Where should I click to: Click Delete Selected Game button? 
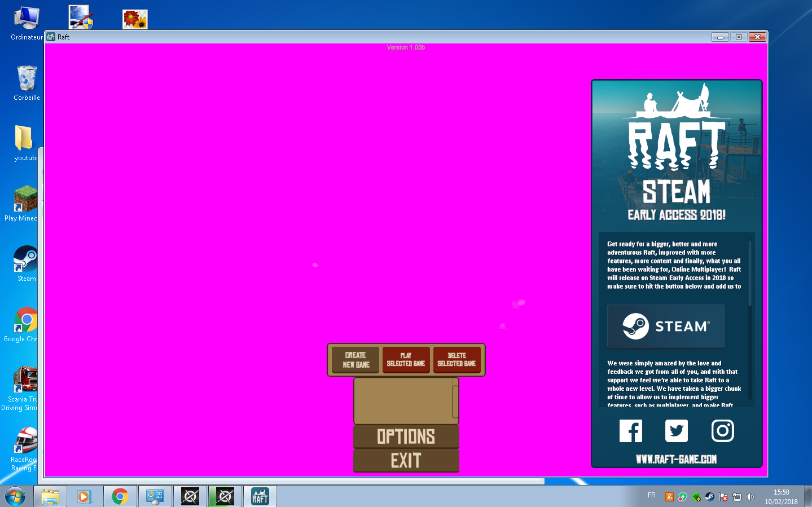[457, 360]
